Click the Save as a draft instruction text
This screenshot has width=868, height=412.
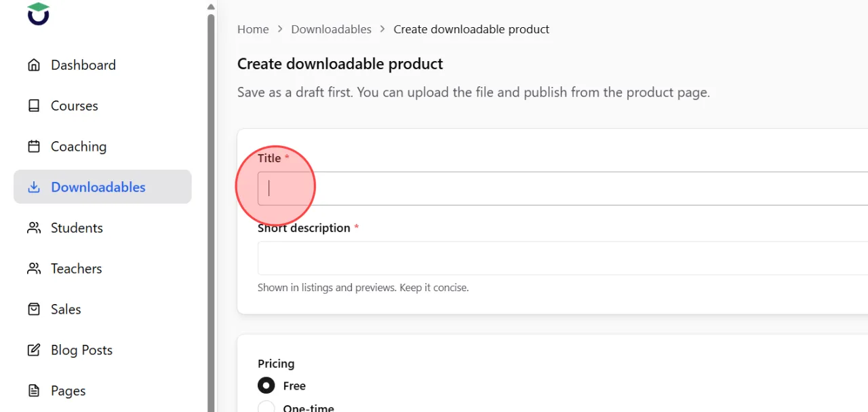click(x=473, y=92)
